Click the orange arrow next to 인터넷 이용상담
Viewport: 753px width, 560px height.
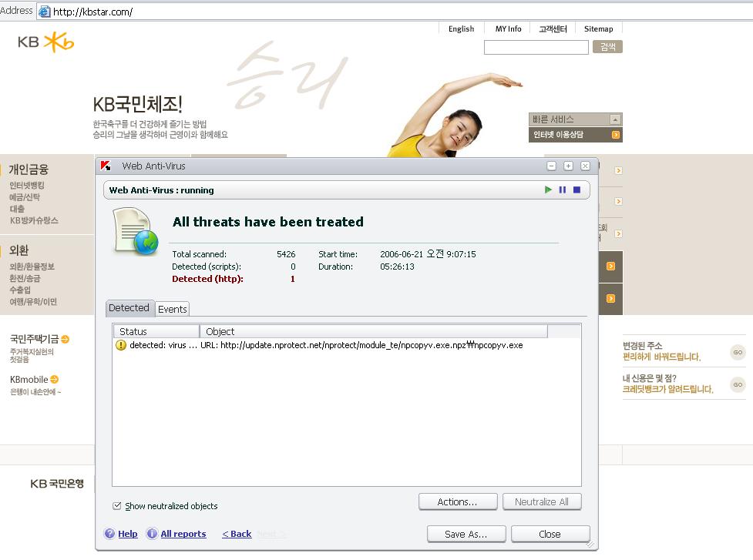615,135
